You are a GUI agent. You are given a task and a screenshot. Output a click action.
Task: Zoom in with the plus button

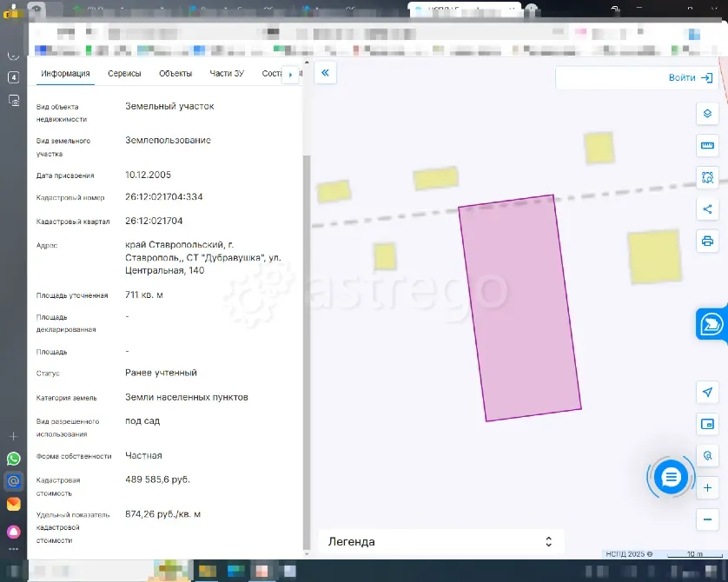(707, 488)
